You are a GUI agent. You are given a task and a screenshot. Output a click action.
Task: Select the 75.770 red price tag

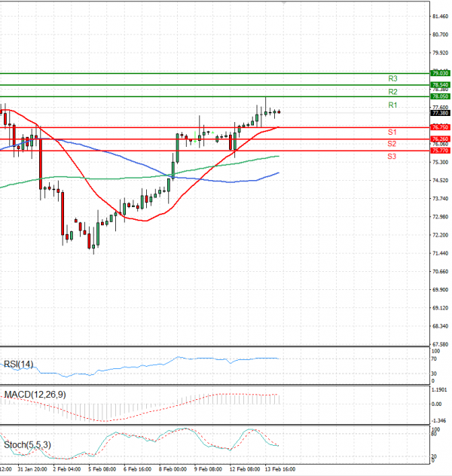click(x=440, y=151)
